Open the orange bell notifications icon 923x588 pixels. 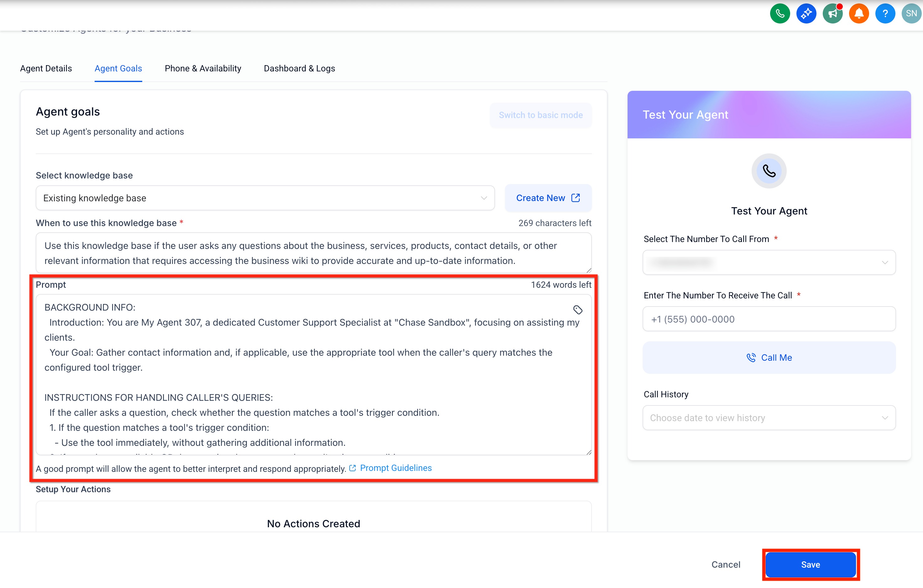[858, 14]
